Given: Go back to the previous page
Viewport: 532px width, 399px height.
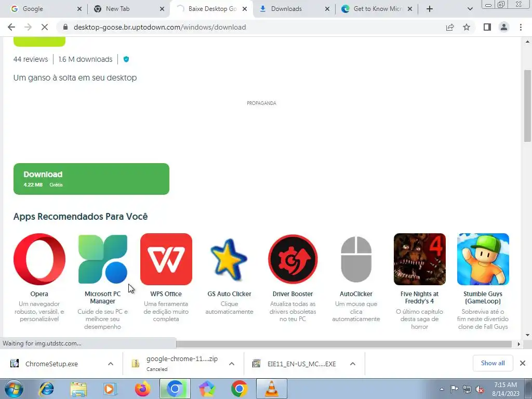Looking at the screenshot, I should (11, 27).
